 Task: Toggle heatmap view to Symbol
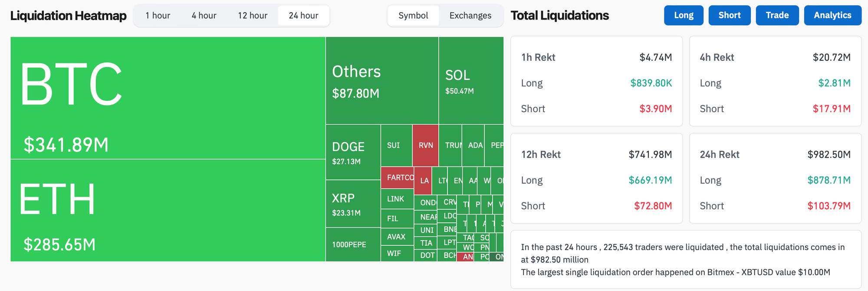413,16
